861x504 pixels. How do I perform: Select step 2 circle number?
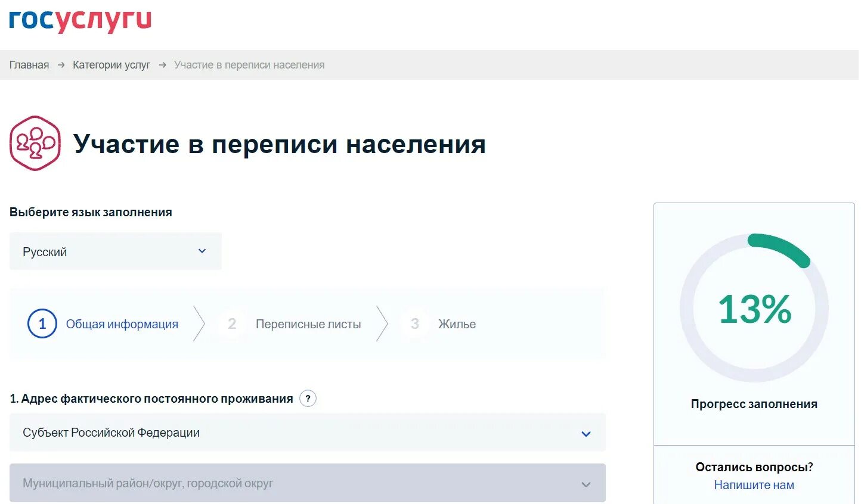click(x=232, y=323)
